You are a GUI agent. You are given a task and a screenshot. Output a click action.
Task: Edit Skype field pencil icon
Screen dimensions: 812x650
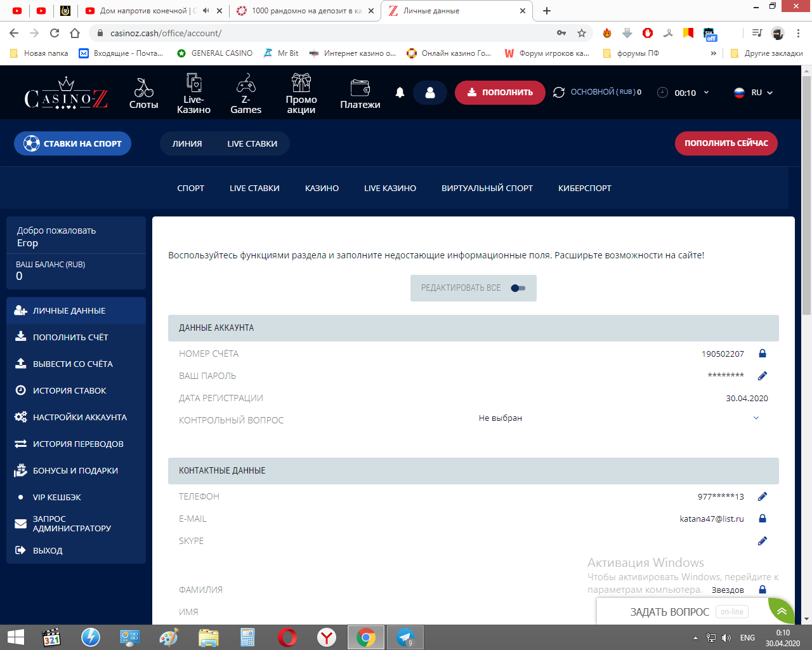tap(763, 541)
